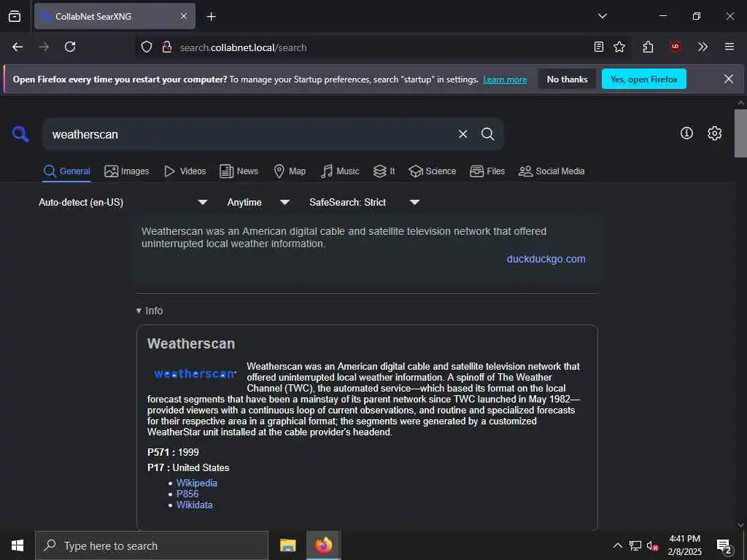Switch to the Social Media tab
Screen dimensions: 747x560
551,171
